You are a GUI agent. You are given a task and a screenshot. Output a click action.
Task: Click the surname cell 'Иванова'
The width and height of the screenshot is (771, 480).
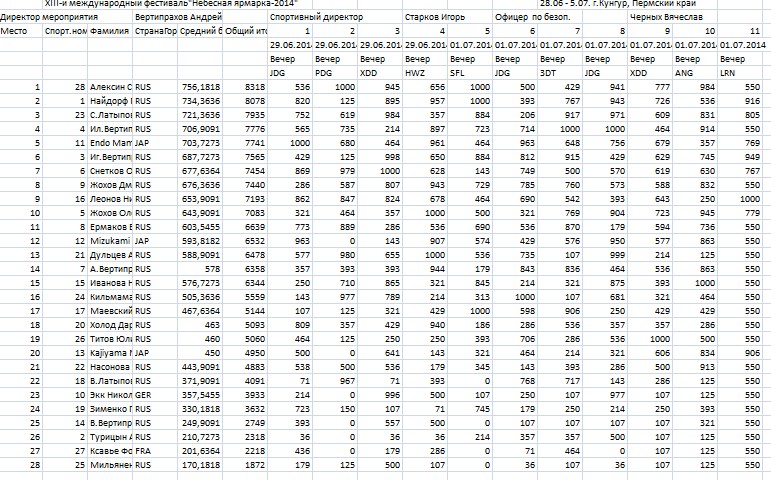pyautogui.click(x=110, y=283)
